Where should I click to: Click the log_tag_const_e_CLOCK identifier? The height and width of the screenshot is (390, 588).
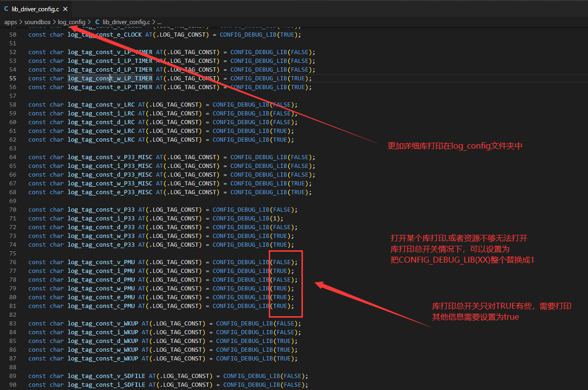105,35
